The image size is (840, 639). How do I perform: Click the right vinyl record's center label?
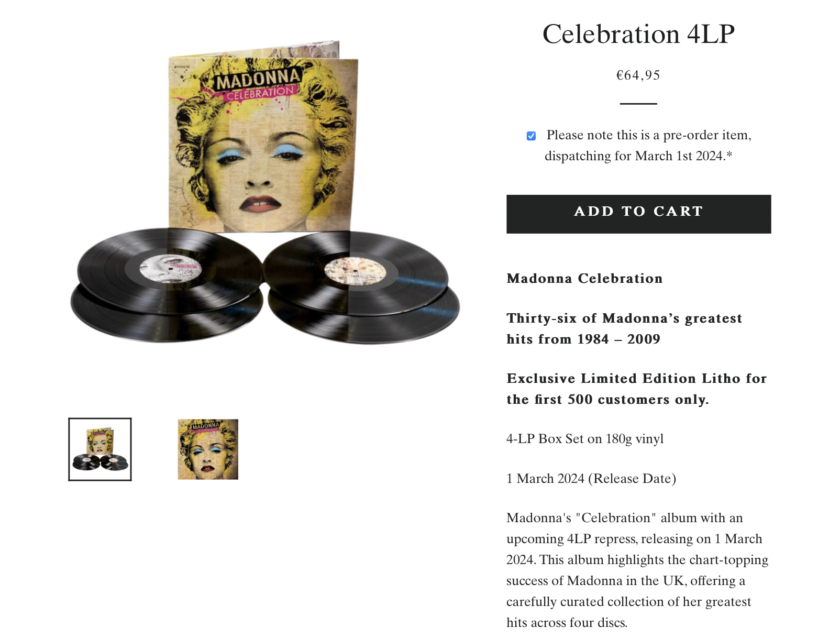tap(355, 271)
